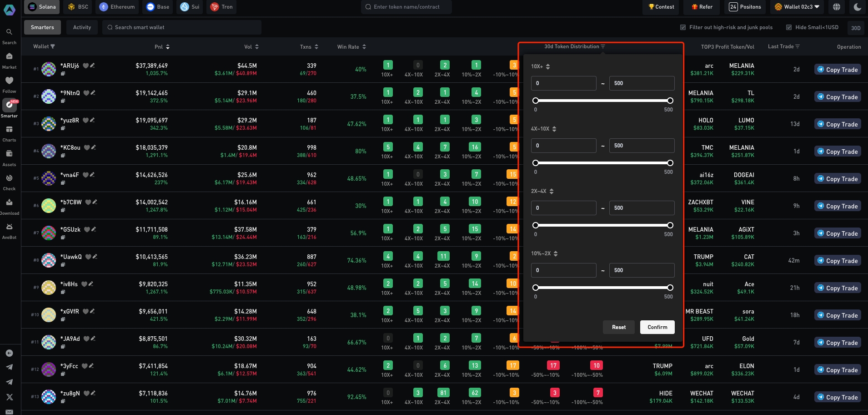Toggle Hide Small<1USD checkbox
The width and height of the screenshot is (868, 415).
tap(789, 27)
